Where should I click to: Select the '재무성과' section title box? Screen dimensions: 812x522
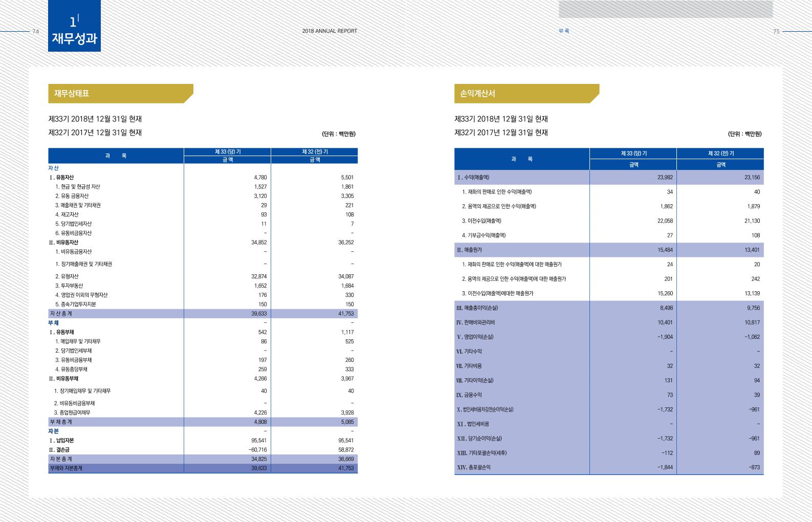coord(74,26)
